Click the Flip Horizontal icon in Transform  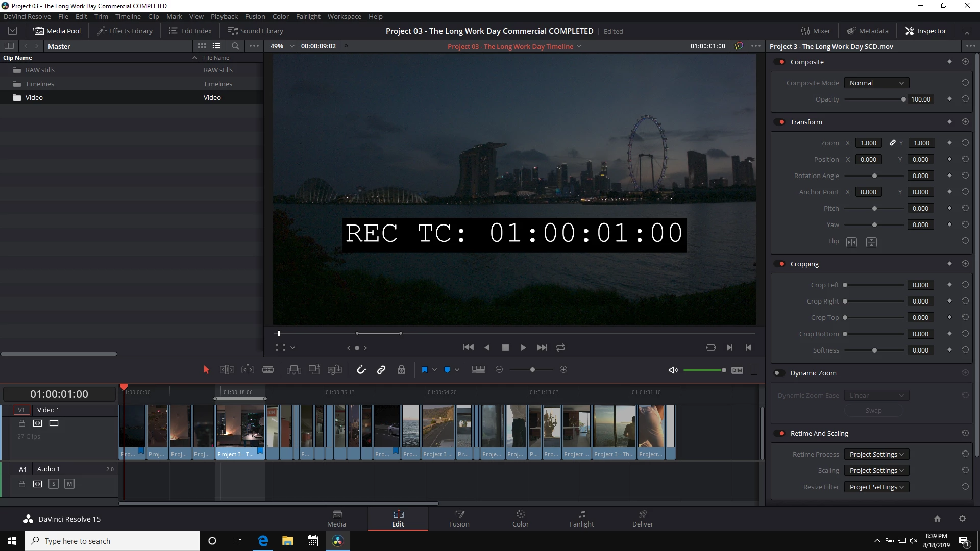(x=851, y=242)
